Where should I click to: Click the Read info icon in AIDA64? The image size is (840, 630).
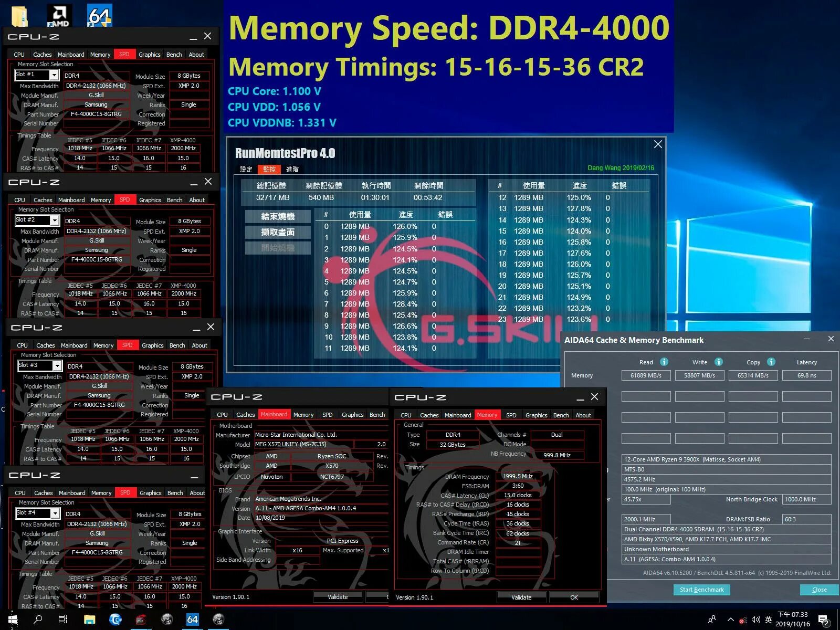pyautogui.click(x=664, y=362)
